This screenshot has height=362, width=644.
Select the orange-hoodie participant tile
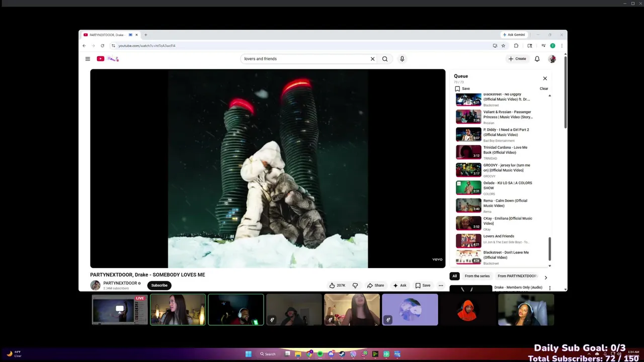(x=467, y=310)
